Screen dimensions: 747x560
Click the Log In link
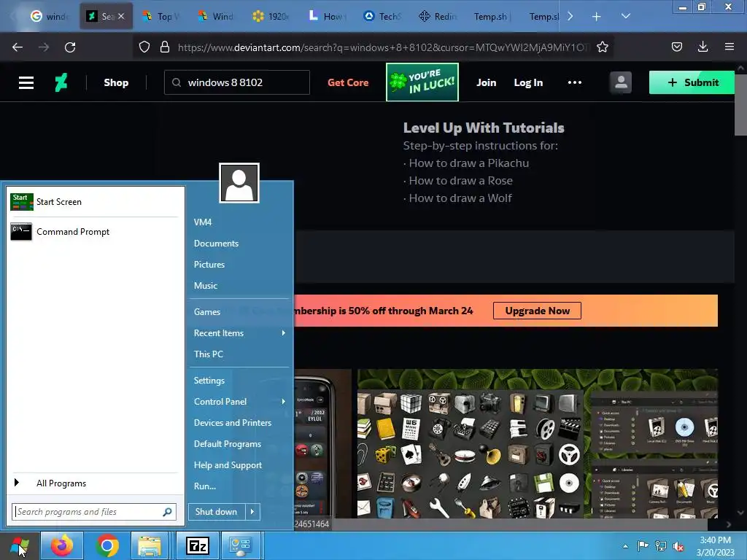point(528,82)
